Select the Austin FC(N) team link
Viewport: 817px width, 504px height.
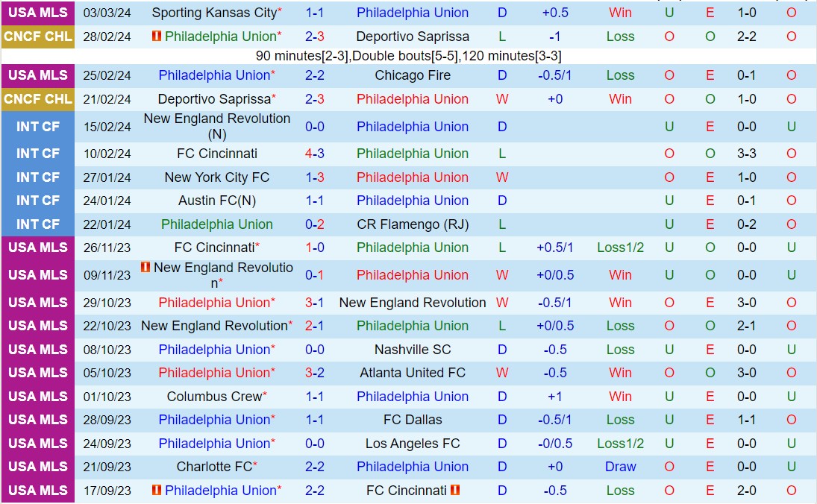tap(217, 201)
